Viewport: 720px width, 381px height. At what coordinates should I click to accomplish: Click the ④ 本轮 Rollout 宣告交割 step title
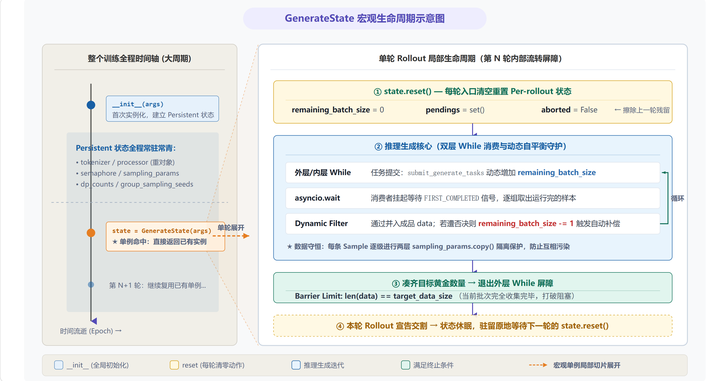coord(472,326)
